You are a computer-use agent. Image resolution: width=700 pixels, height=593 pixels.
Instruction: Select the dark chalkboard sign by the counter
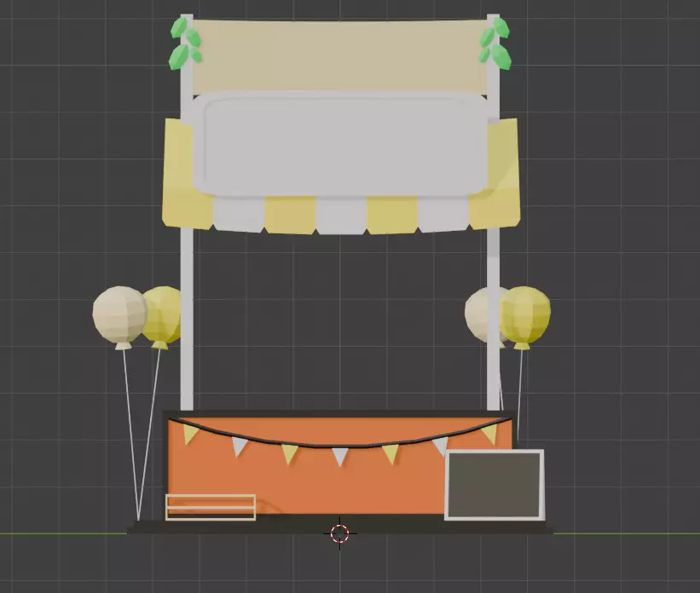tap(495, 485)
